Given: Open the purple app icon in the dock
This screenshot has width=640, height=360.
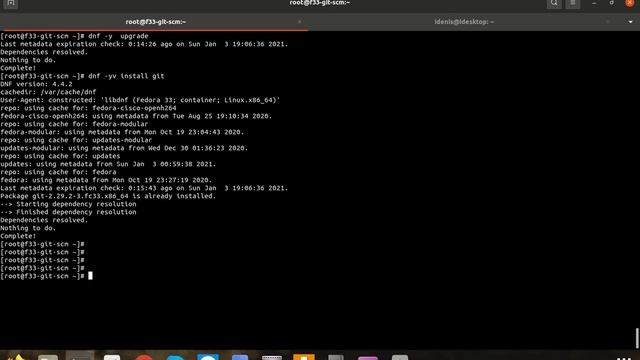Looking at the screenshot, I should coord(368,358).
